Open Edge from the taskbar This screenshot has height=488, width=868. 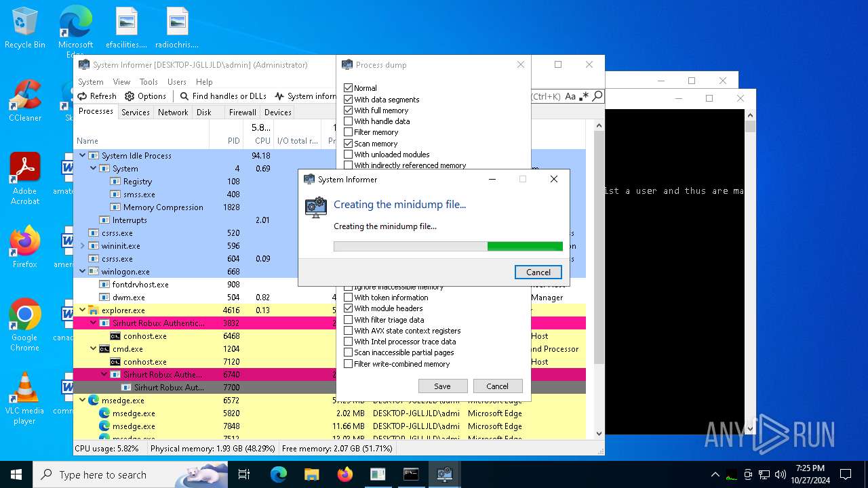click(x=279, y=474)
